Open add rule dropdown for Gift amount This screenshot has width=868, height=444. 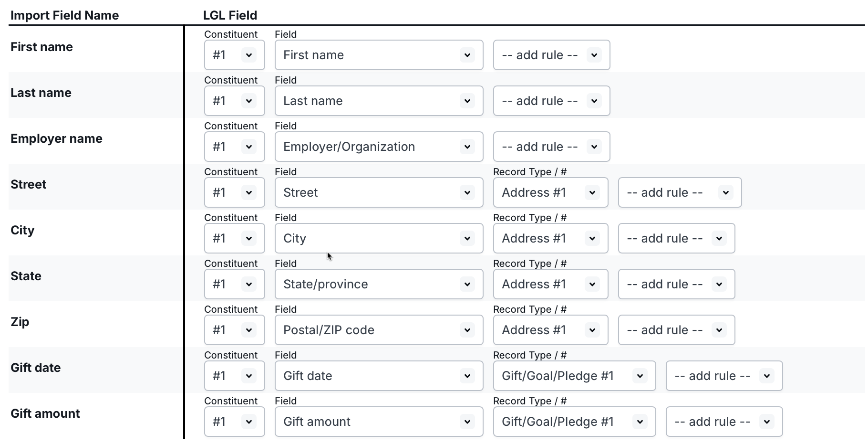pyautogui.click(x=724, y=422)
